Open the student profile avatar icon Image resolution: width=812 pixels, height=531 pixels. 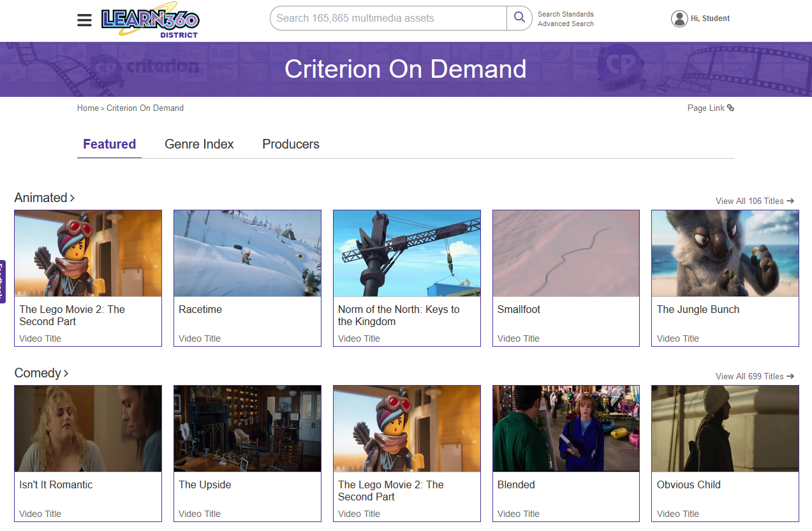point(679,18)
